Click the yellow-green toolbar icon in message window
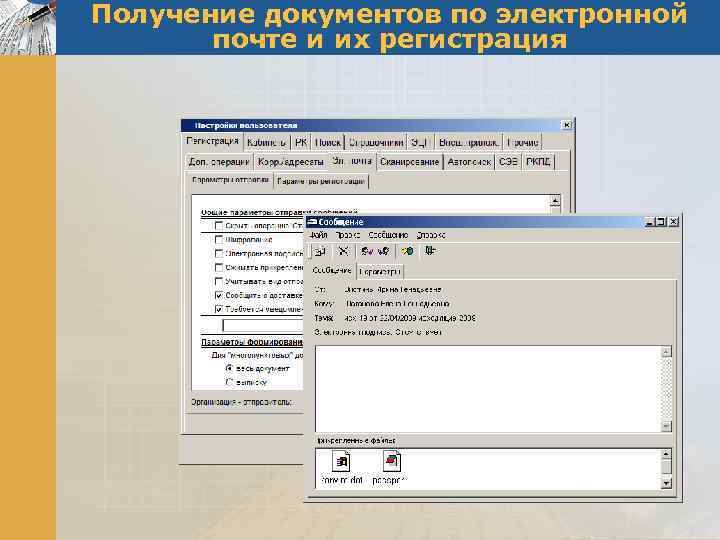The height and width of the screenshot is (540, 720). coord(407,251)
